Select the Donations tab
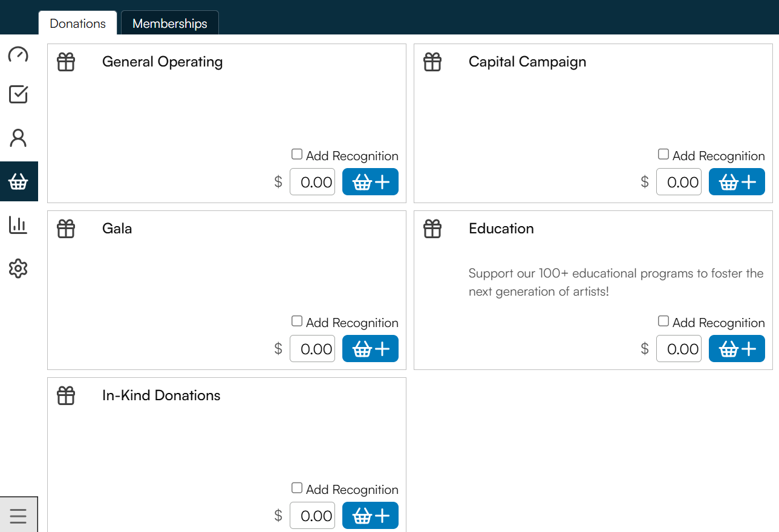The width and height of the screenshot is (779, 532). tap(78, 23)
